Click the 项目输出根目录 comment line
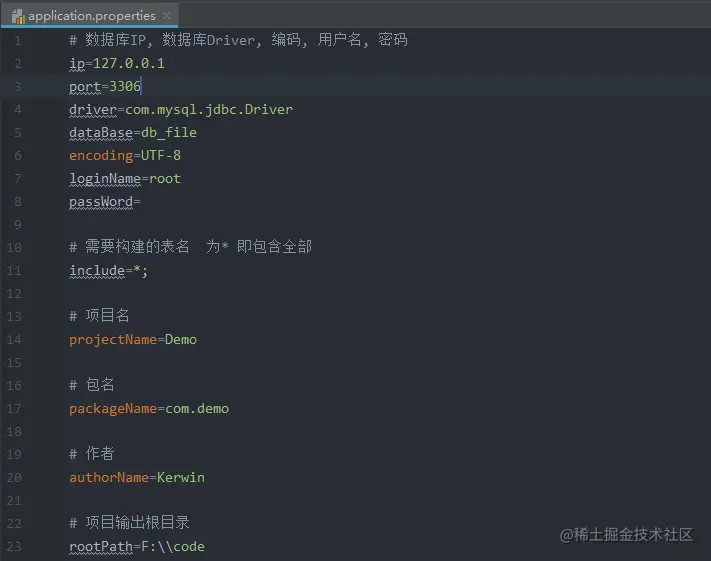711x561 pixels. (x=129, y=522)
